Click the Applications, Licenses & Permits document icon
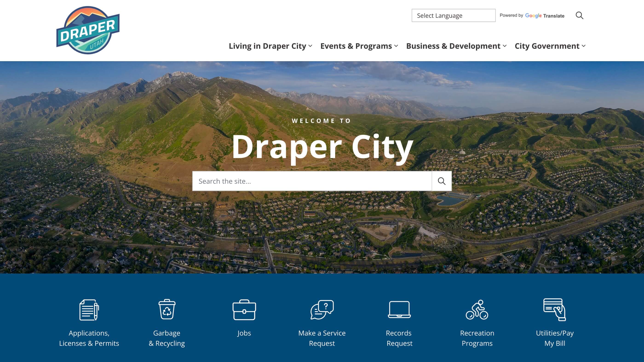 (89, 310)
